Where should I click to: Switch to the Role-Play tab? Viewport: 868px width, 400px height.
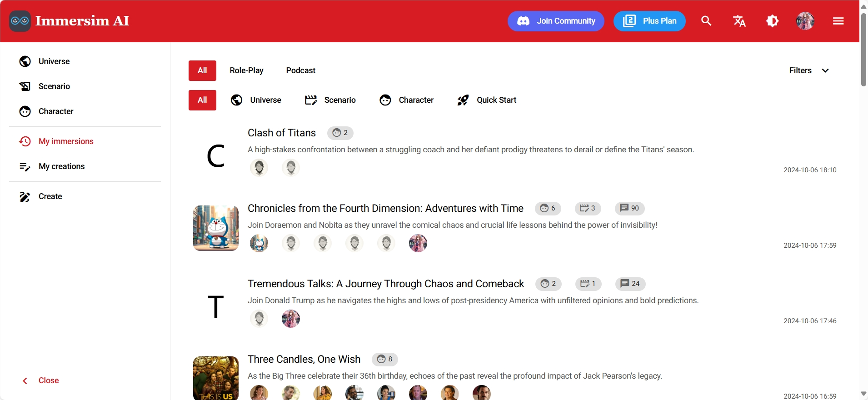246,70
